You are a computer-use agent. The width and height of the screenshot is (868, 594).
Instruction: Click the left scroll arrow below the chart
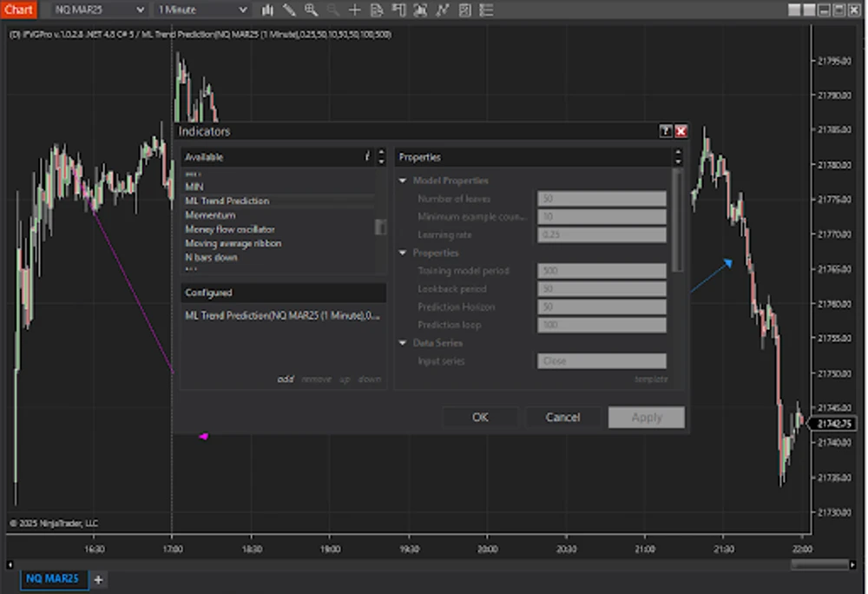click(x=10, y=564)
